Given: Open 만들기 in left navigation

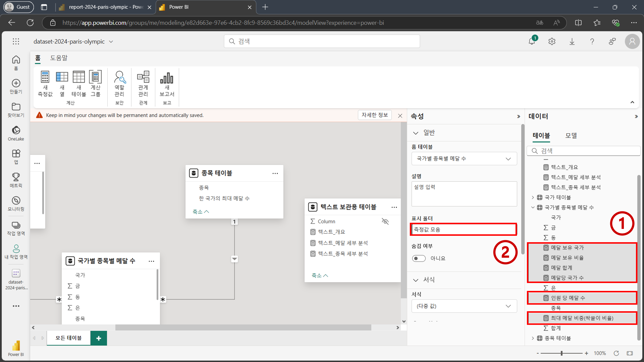Looking at the screenshot, I should click(x=16, y=86).
